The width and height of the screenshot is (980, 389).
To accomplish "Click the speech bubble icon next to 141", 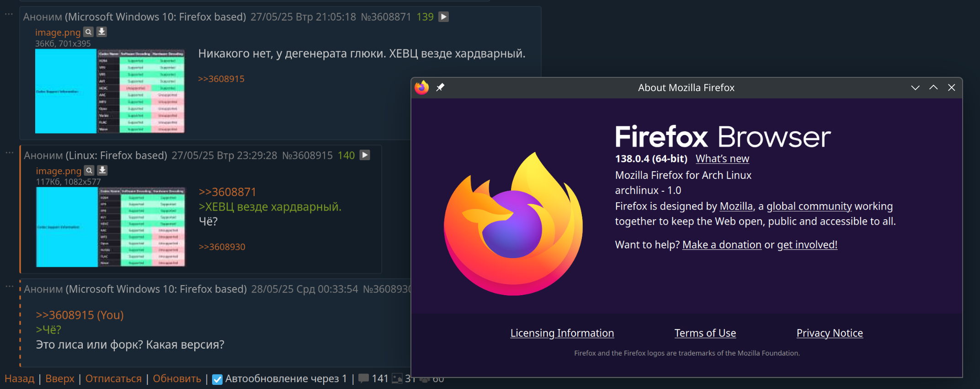I will pos(364,378).
